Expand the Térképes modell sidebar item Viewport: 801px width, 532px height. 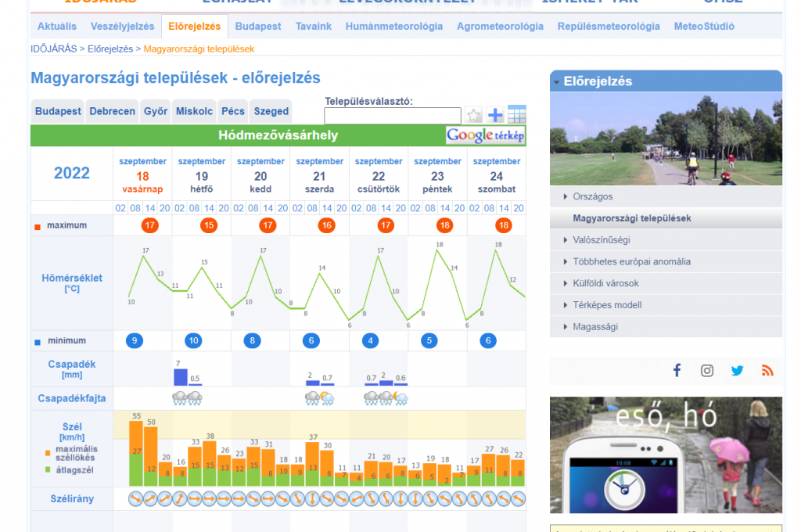(607, 305)
